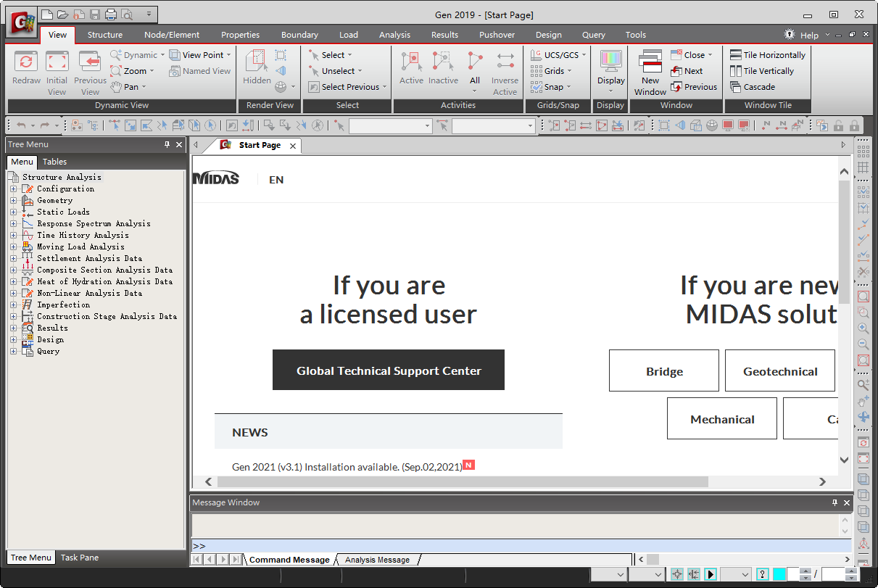Image resolution: width=878 pixels, height=588 pixels.
Task: Click the Open file folder icon
Action: 63,14
